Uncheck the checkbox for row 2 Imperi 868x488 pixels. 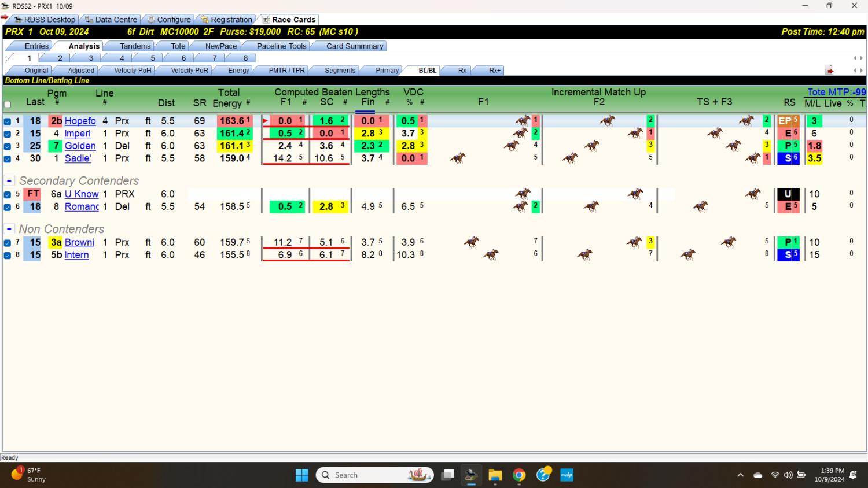[8, 134]
